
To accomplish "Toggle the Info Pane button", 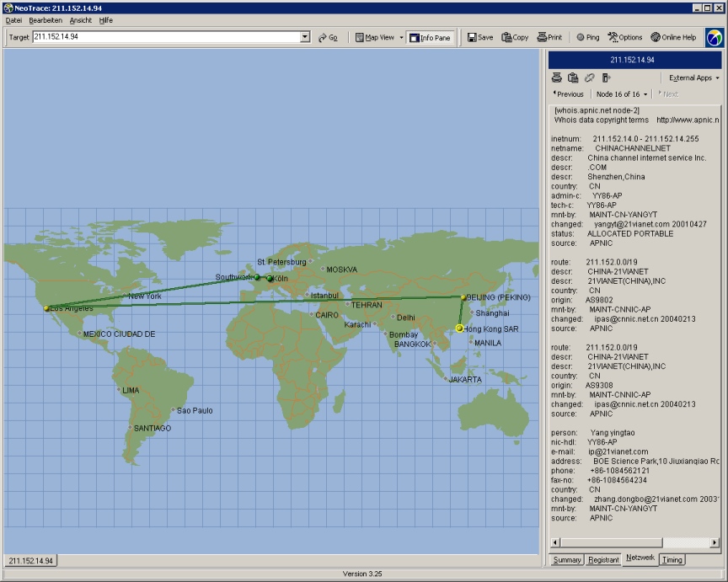I will (x=429, y=37).
